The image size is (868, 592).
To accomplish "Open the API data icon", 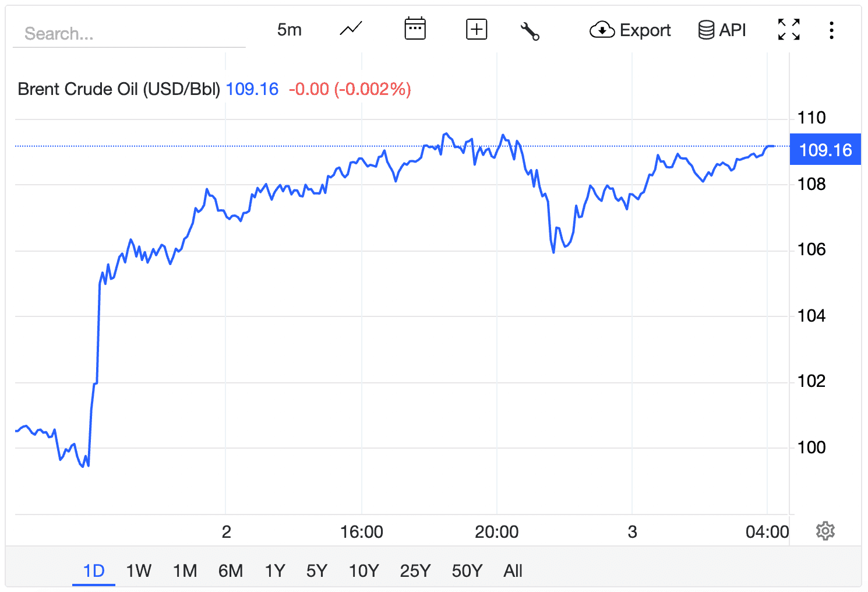I will click(x=707, y=29).
